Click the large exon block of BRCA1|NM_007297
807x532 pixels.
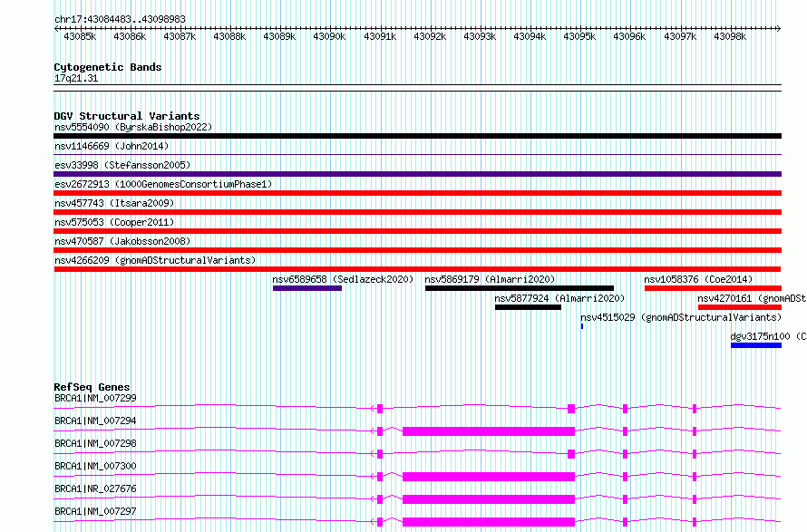(x=489, y=522)
